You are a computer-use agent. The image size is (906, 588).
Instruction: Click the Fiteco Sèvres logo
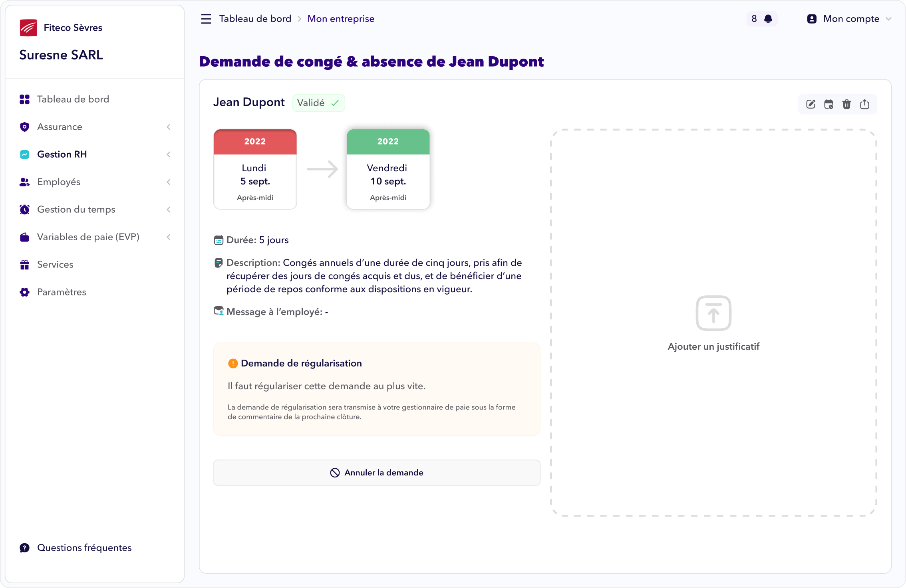(x=28, y=28)
